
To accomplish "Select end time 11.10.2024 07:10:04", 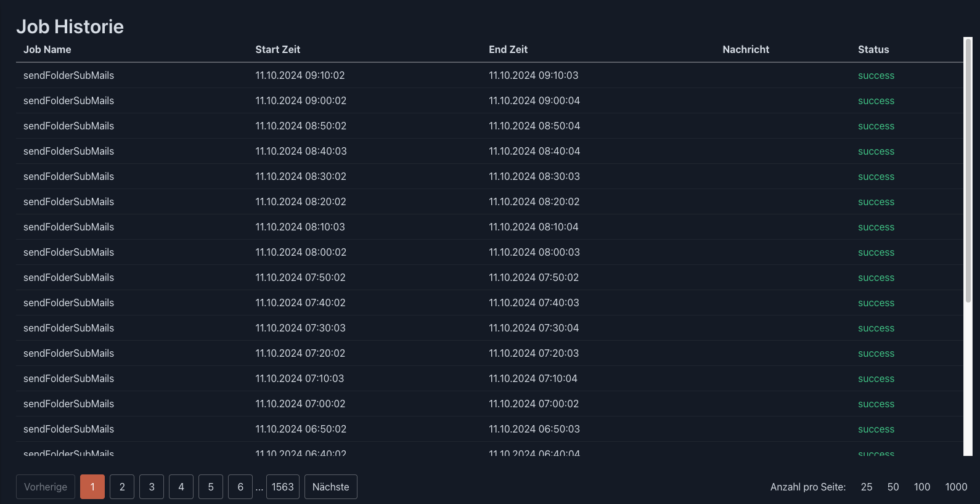I will 533,378.
